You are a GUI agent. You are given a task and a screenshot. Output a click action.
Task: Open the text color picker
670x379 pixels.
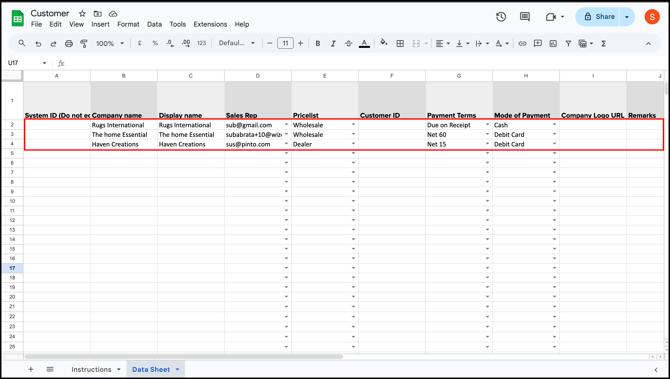(364, 44)
